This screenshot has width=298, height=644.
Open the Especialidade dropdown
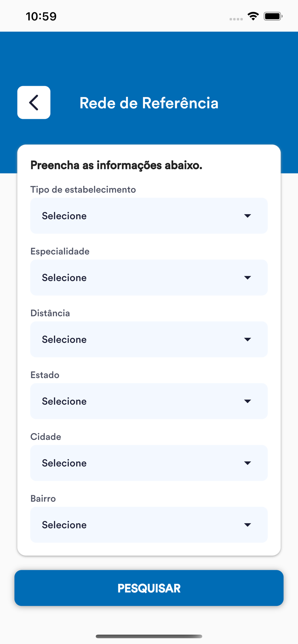[142, 278]
